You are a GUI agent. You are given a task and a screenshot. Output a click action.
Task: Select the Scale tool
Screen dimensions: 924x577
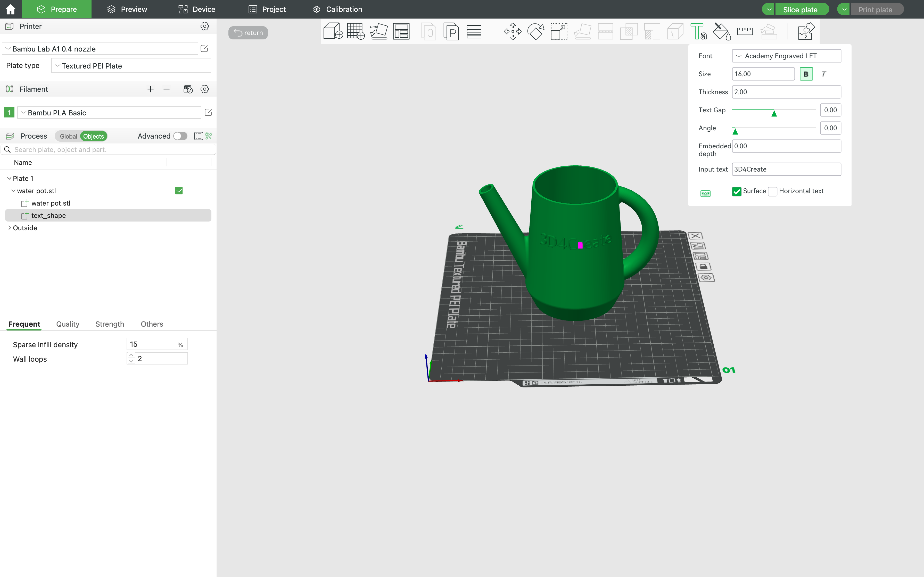(559, 31)
